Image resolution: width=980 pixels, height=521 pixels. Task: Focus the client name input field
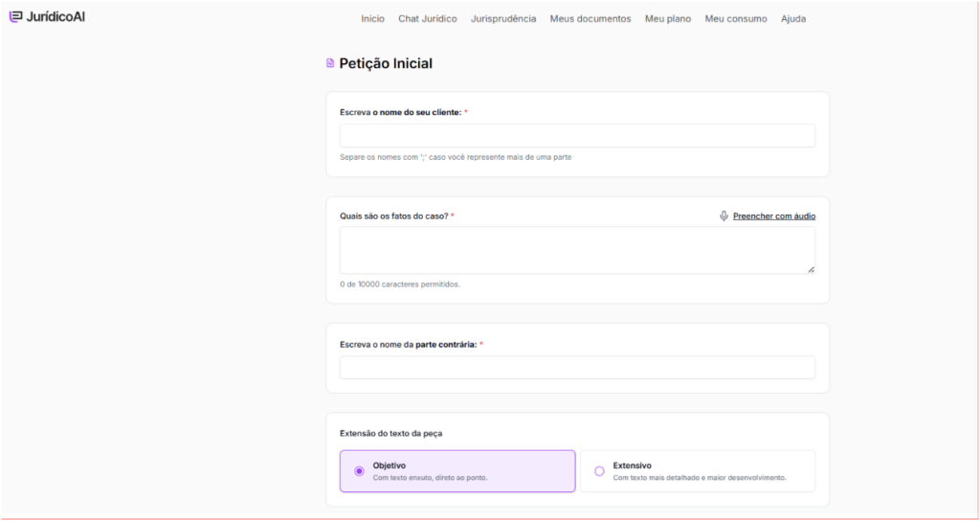coord(577,136)
